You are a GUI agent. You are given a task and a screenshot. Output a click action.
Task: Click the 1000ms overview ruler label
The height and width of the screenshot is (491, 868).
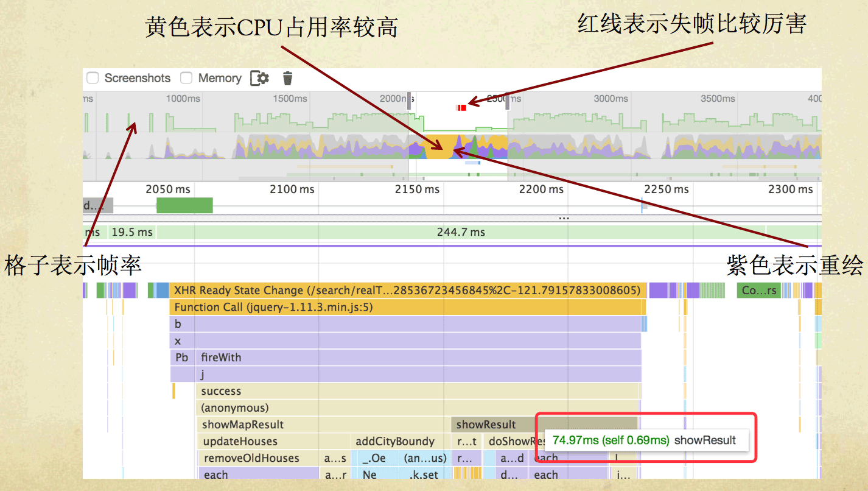pos(183,98)
